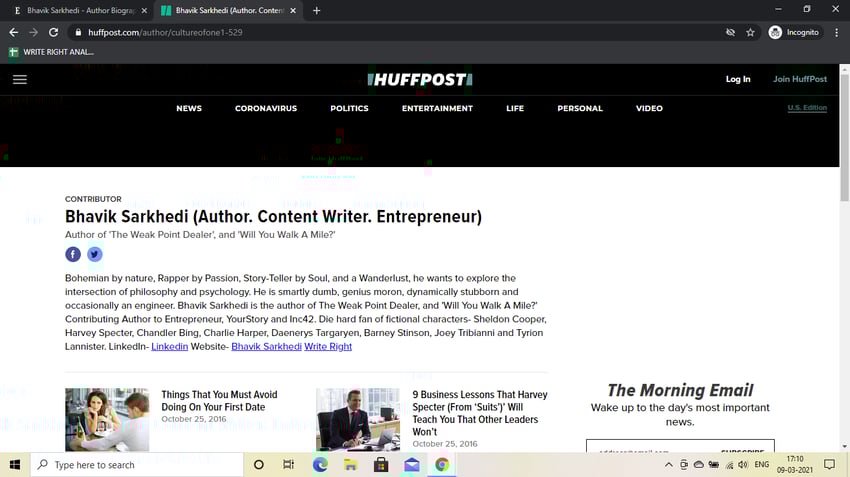Open a new browser tab
Viewport: 850px width, 477px height.
[317, 10]
